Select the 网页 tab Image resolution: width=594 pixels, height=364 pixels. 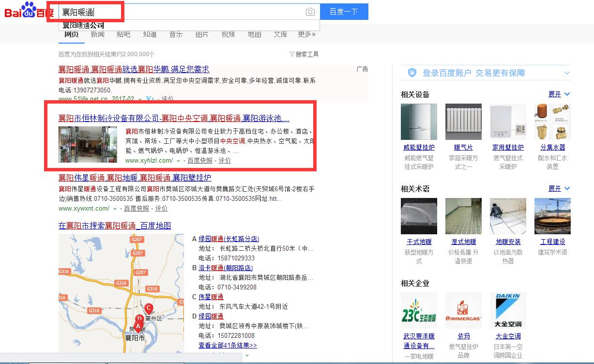tap(71, 34)
